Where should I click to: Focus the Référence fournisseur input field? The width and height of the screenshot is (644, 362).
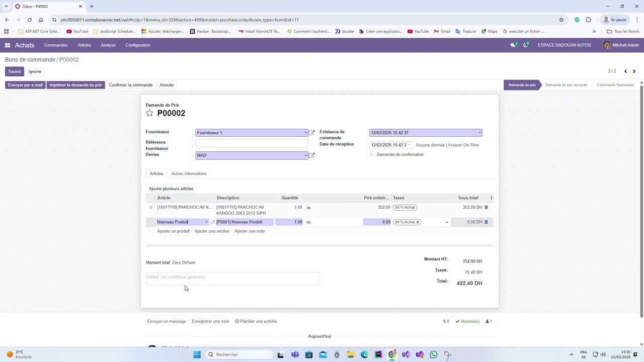(252, 144)
